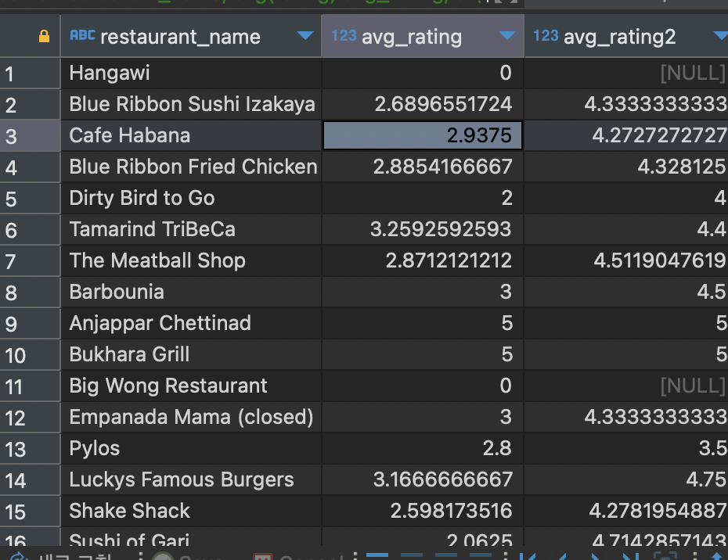Select row number 2 header

coord(31,104)
